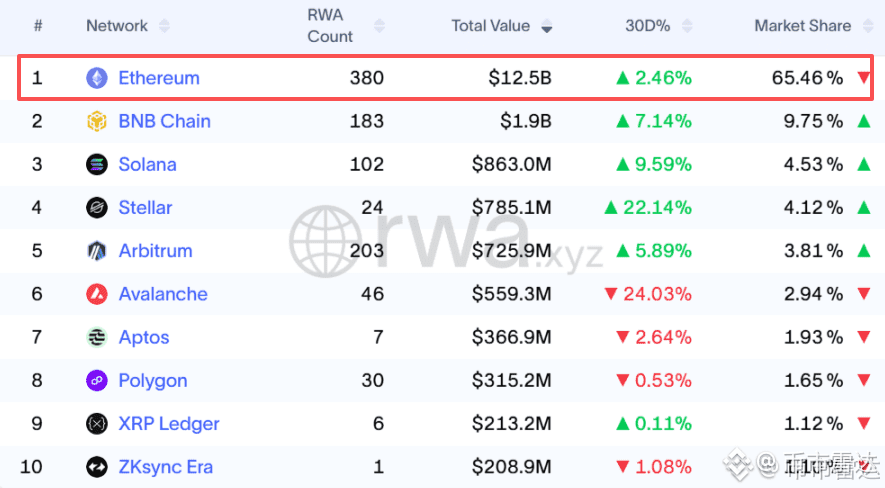This screenshot has width=885, height=488.
Task: Click the Polygon logo icon
Action: click(x=97, y=381)
